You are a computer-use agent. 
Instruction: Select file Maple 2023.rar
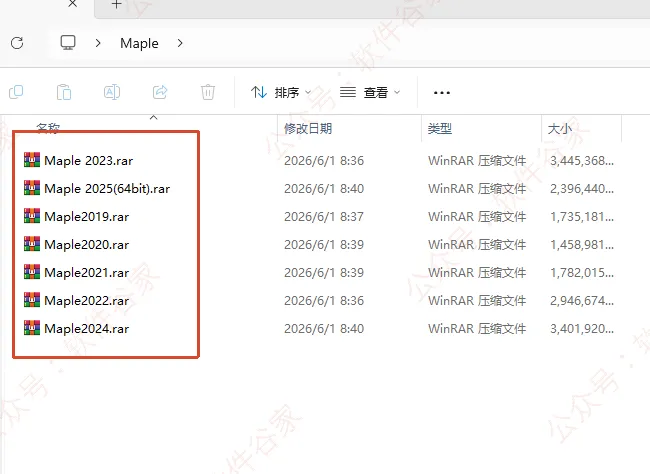(89, 160)
